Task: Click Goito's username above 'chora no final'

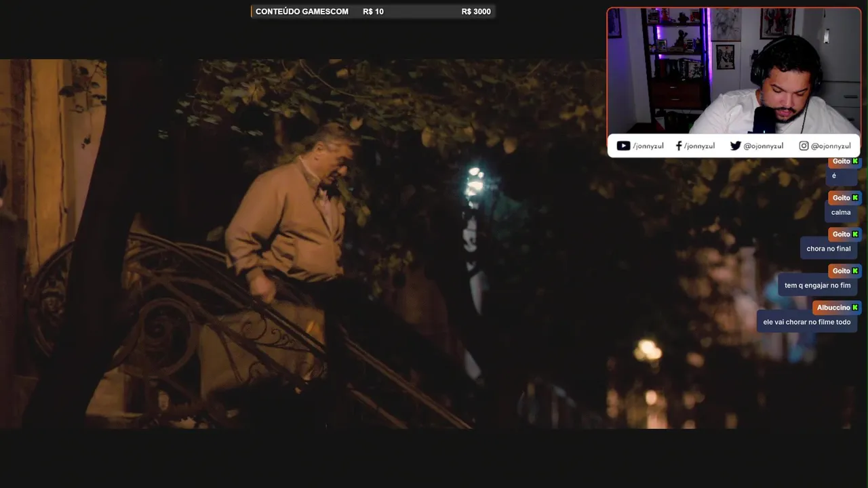Action: tap(841, 235)
